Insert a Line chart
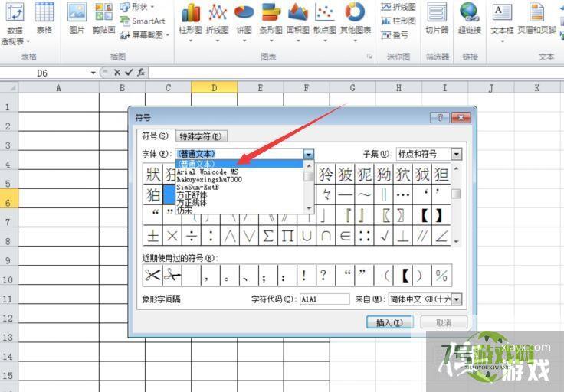Viewport: 564px width, 392px height. [218, 22]
